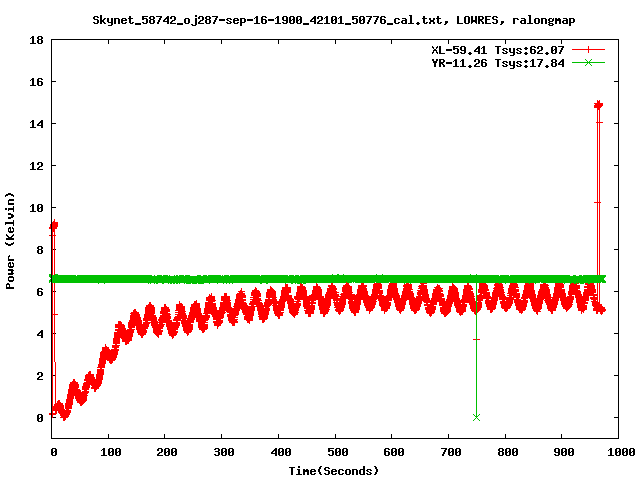Click the x-axis tick label 900

coord(564,452)
